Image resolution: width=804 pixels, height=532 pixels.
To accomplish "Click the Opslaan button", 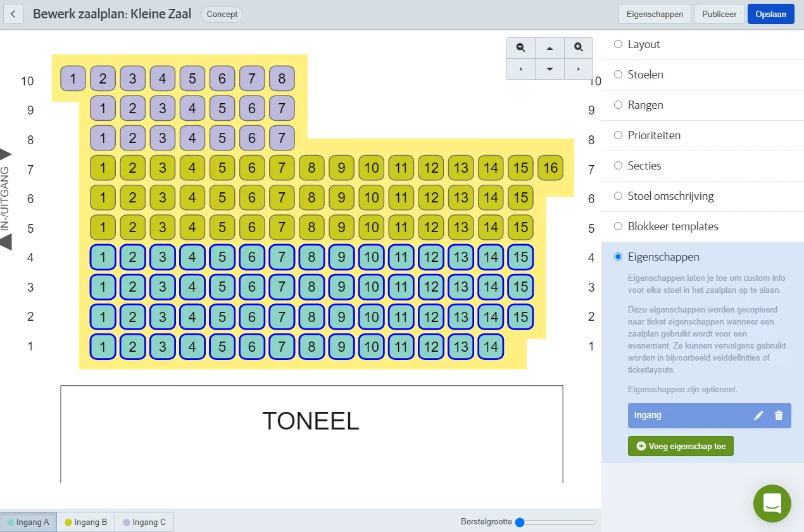I will pos(770,14).
